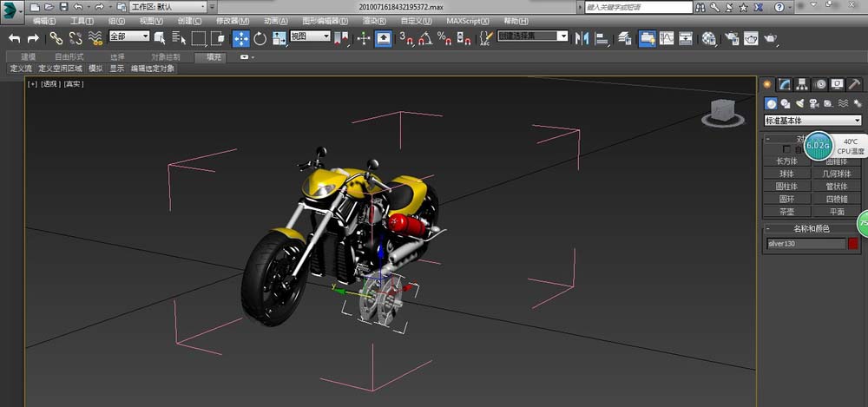This screenshot has height=407, width=868.
Task: Click the red object color swatch
Action: pos(853,244)
